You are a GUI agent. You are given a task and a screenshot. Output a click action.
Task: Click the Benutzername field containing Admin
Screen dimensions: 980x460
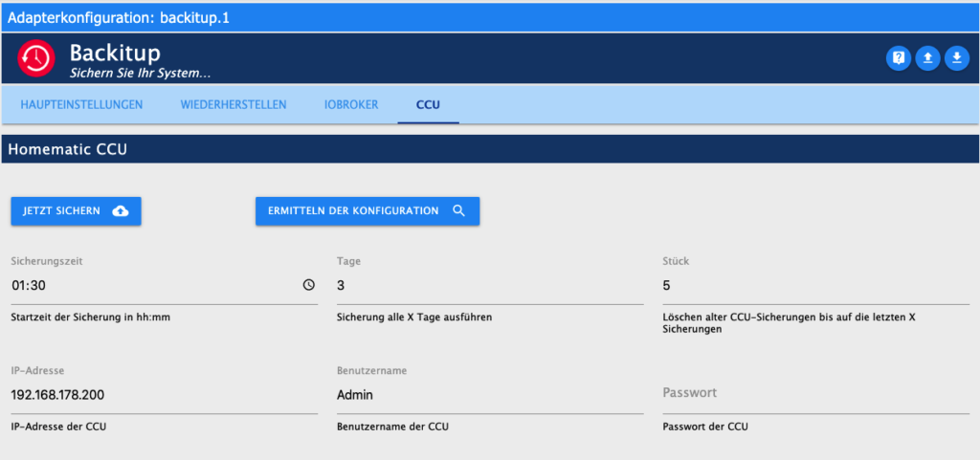(x=490, y=395)
